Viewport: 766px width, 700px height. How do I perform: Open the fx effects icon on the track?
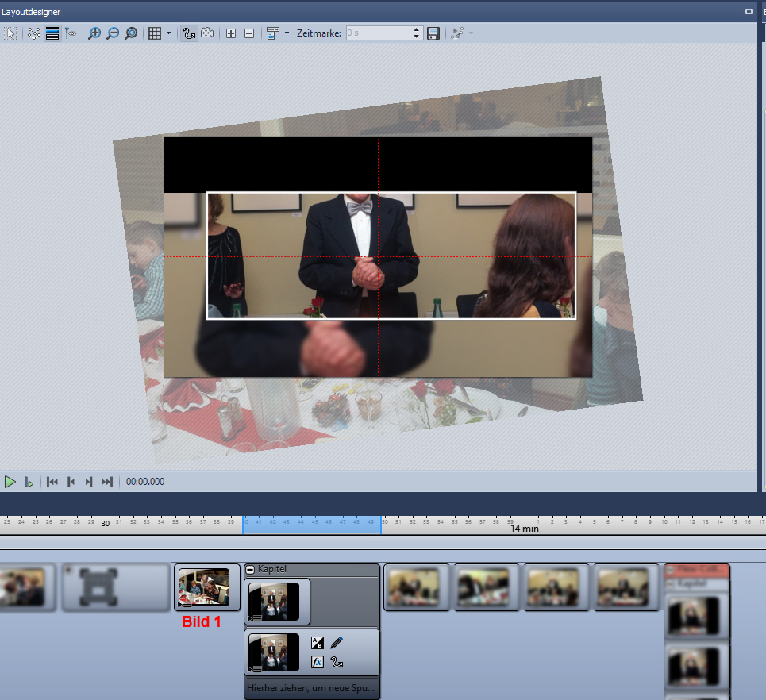318,661
